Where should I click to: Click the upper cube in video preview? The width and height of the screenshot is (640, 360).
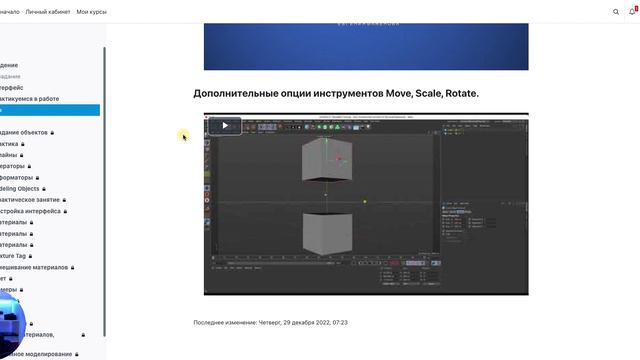(x=327, y=160)
